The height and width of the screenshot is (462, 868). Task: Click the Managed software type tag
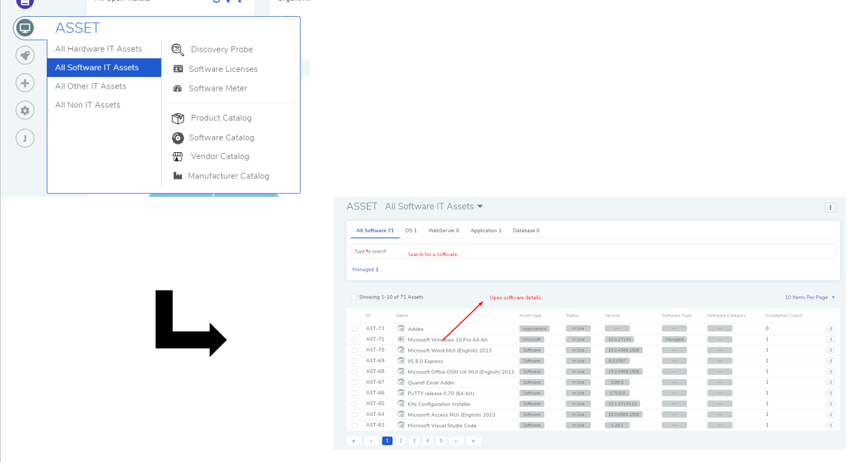tap(675, 339)
